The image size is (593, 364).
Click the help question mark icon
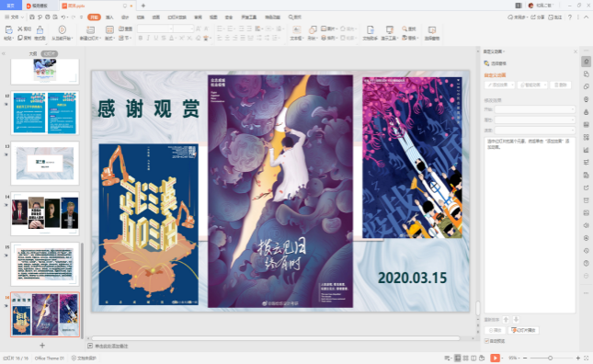(x=570, y=17)
